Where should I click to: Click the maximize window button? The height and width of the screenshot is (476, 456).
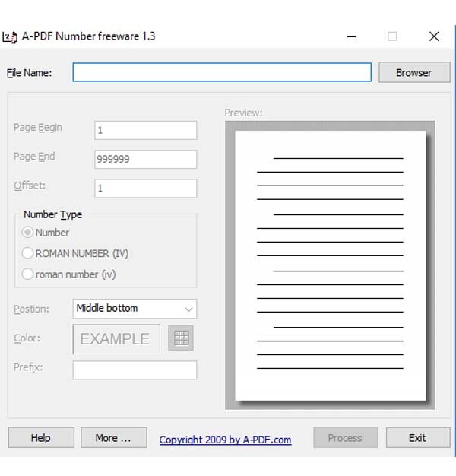[392, 36]
